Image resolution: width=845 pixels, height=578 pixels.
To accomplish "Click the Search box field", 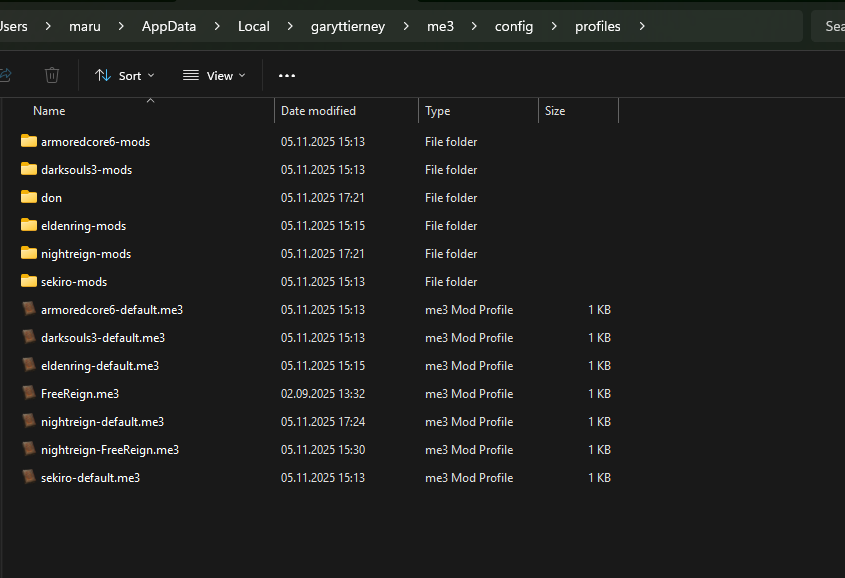I will coord(830,26).
